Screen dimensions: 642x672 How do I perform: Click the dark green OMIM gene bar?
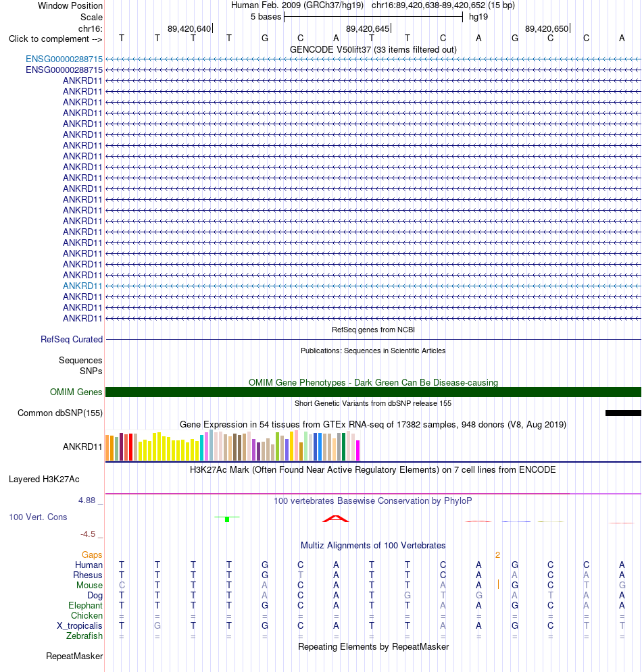click(373, 392)
